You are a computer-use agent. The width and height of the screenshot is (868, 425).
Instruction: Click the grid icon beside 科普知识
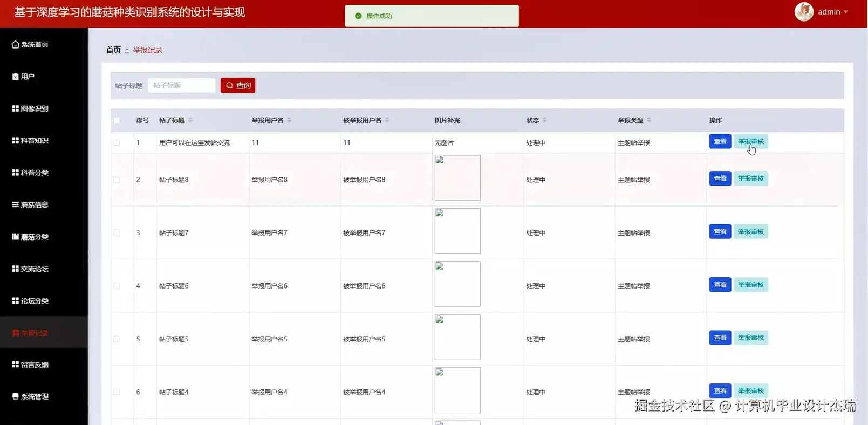pos(15,140)
